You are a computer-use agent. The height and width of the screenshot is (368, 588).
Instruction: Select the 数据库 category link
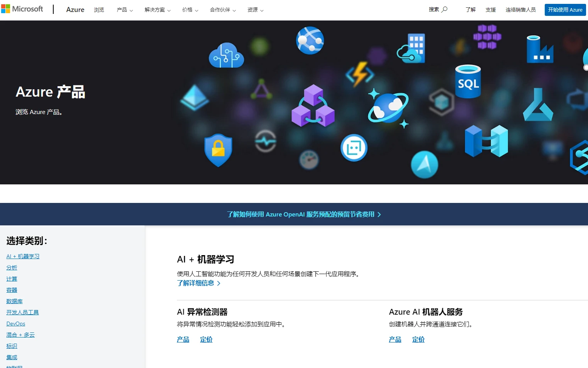[x=14, y=301]
